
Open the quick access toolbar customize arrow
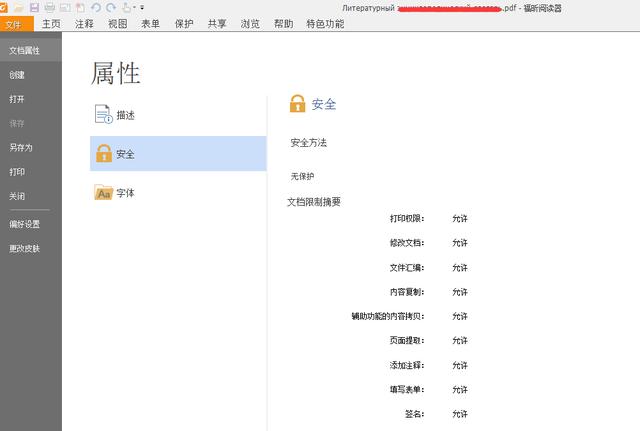(142, 7)
